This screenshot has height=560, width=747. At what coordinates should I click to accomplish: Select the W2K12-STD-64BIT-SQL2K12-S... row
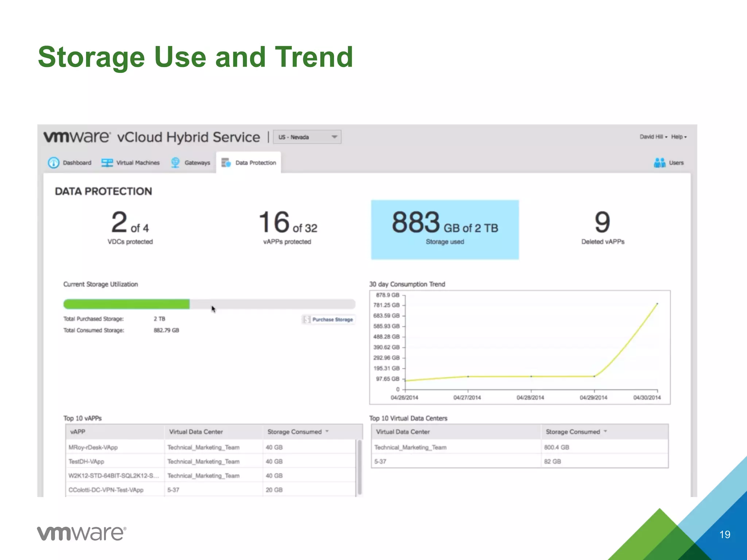tap(211, 475)
